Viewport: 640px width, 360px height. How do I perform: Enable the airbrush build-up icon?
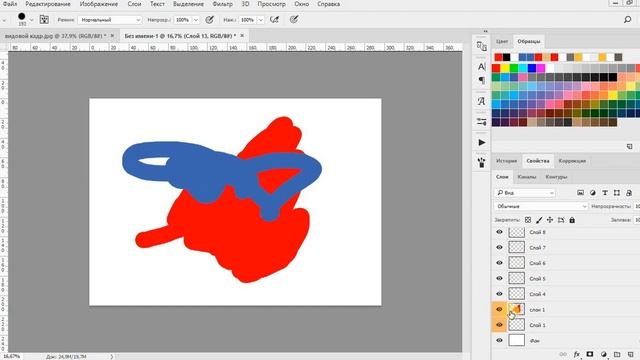pos(274,20)
